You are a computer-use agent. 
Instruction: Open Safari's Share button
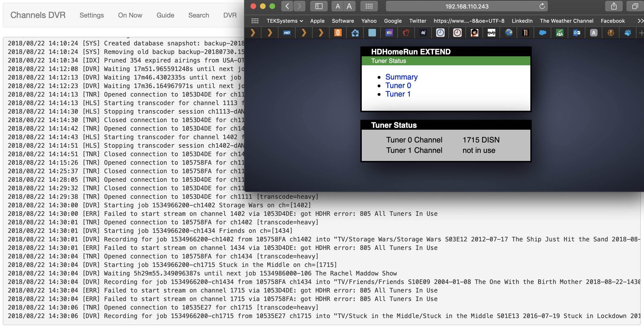pyautogui.click(x=614, y=6)
